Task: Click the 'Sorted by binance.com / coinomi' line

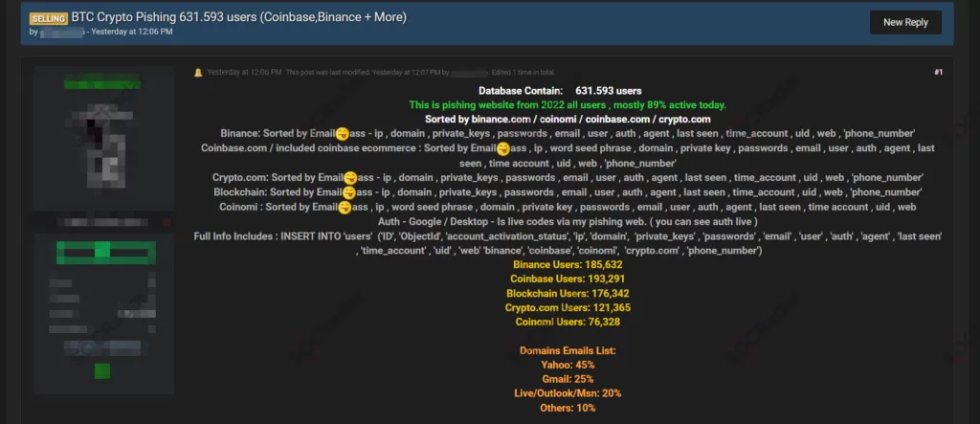Action: pyautogui.click(x=568, y=119)
